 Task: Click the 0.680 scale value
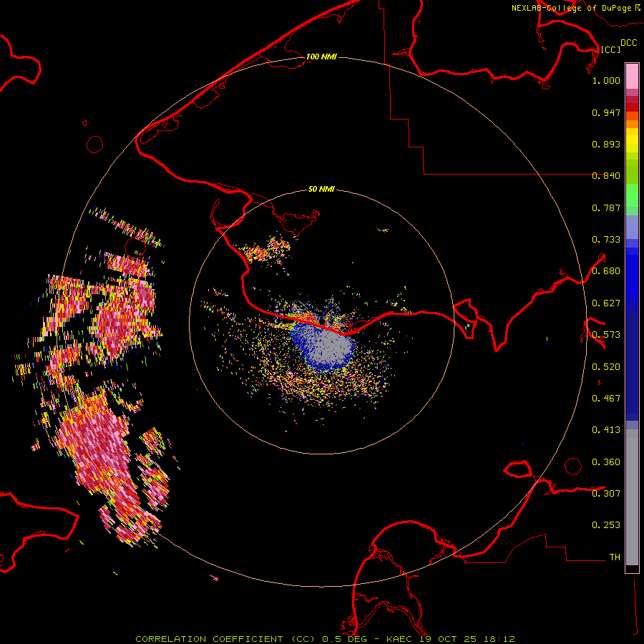tap(606, 271)
